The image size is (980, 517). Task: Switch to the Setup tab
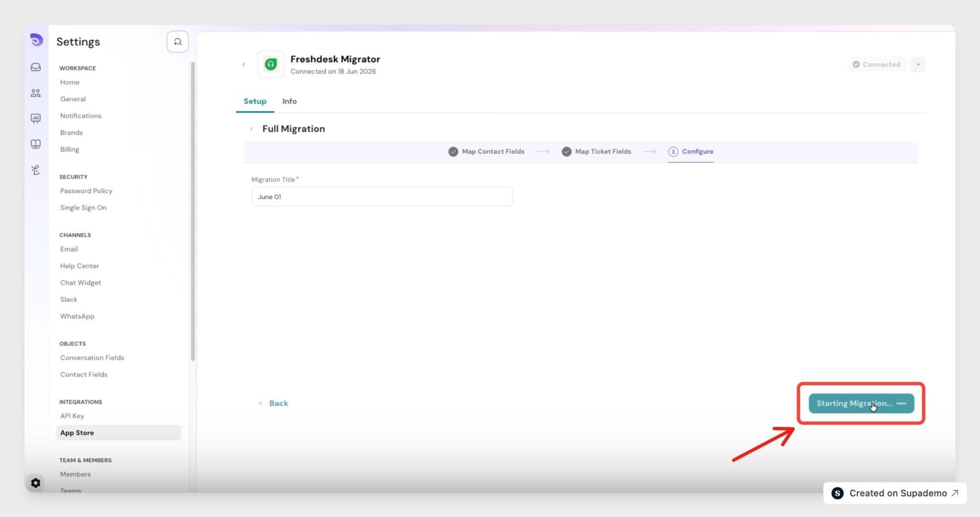click(x=255, y=101)
